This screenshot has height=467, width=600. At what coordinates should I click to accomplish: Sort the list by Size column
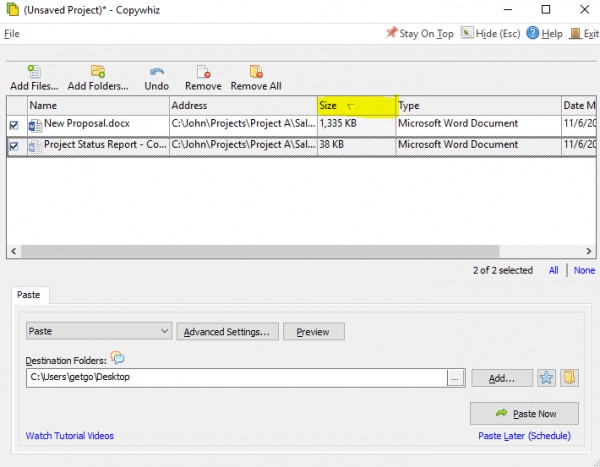click(x=356, y=106)
